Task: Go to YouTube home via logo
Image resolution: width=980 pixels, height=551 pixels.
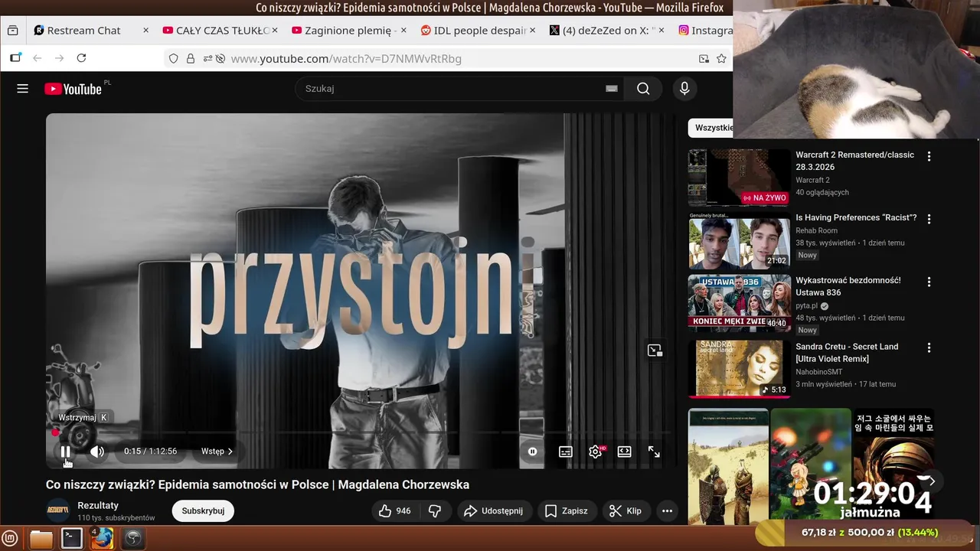Action: click(x=73, y=89)
